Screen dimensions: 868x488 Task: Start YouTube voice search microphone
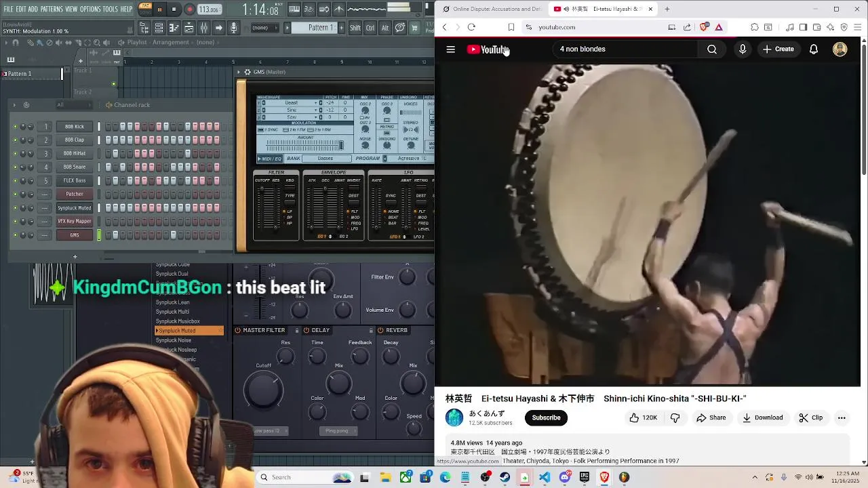point(743,49)
